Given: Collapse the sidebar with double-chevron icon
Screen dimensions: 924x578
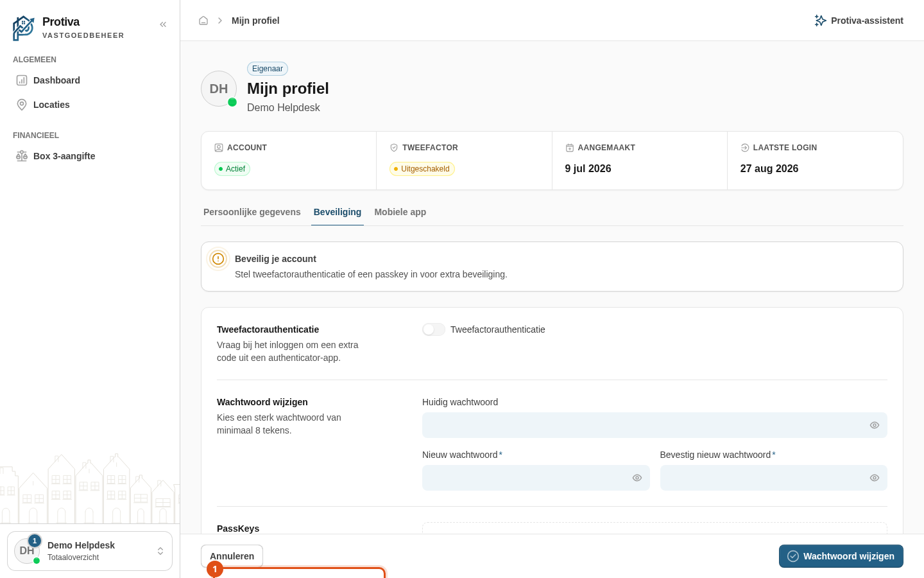Looking at the screenshot, I should [x=163, y=24].
